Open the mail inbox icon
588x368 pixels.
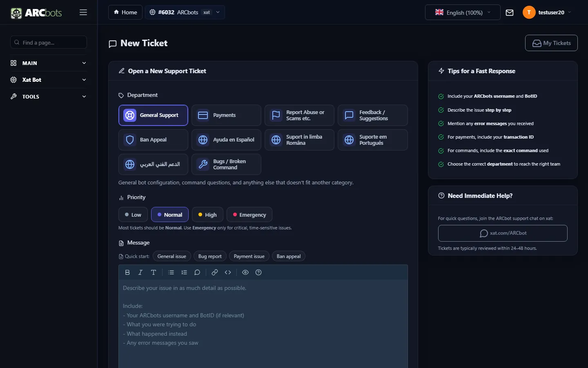tap(510, 13)
